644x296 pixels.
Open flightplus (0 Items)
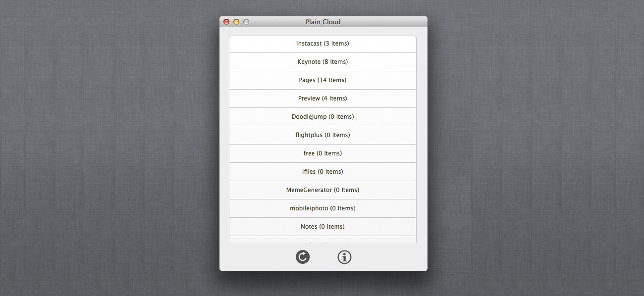(x=322, y=135)
